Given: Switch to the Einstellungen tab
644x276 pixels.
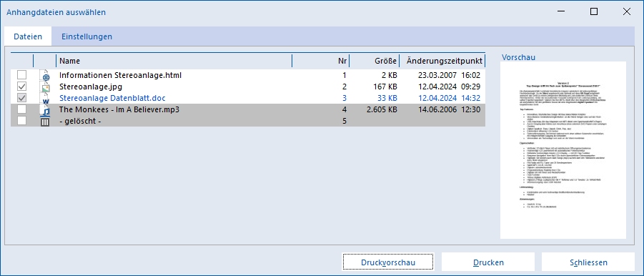Looking at the screenshot, I should click(x=86, y=36).
